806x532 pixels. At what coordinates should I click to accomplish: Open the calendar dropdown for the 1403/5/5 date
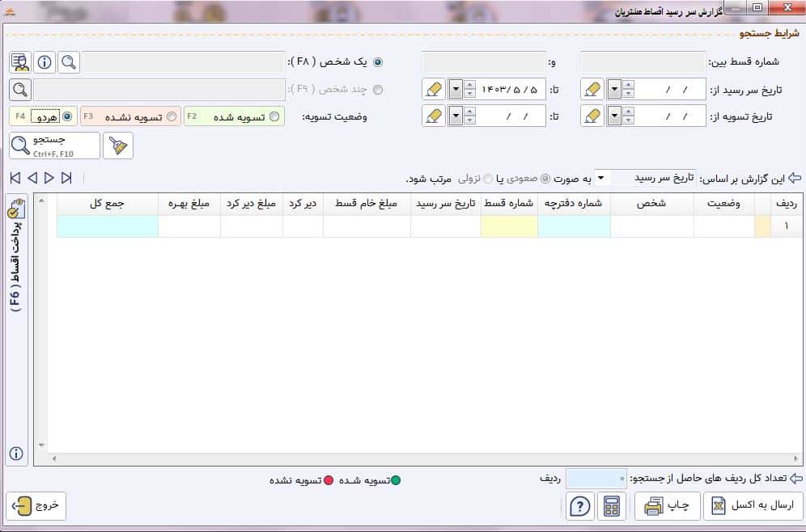click(x=456, y=90)
